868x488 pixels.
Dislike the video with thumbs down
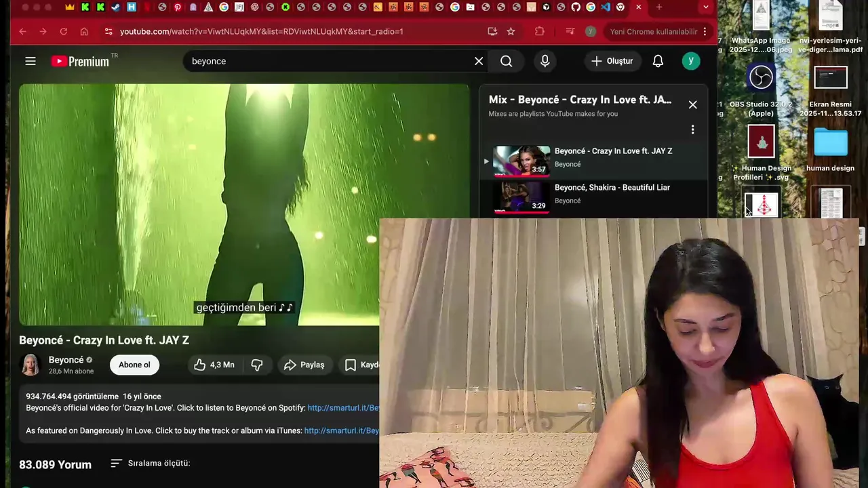257,365
